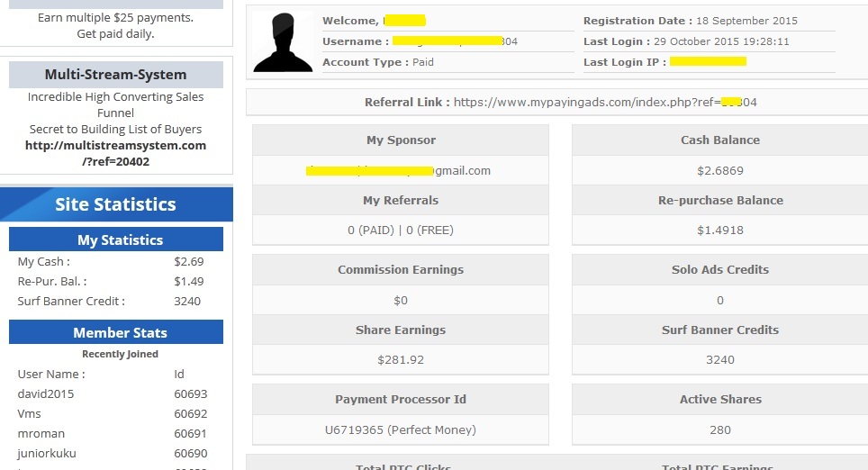This screenshot has width=868, height=470.
Task: Click the profile avatar silhouette image
Action: click(x=283, y=42)
